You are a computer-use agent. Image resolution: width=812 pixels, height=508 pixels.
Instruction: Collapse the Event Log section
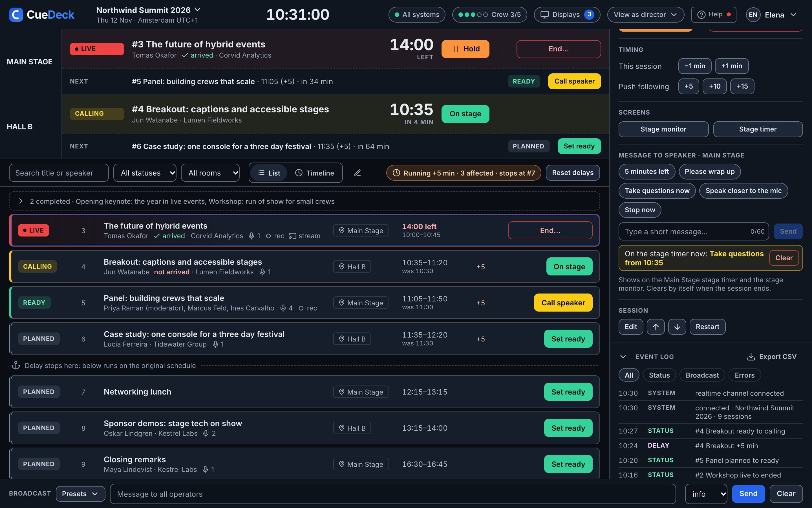[623, 357]
